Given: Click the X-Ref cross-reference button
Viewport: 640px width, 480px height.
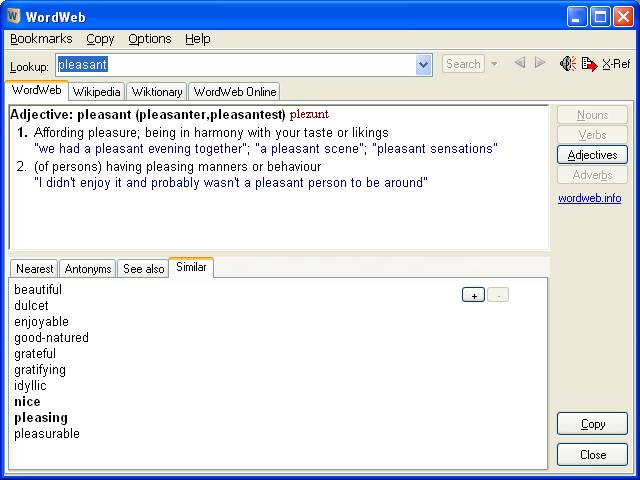Looking at the screenshot, I should click(615, 64).
